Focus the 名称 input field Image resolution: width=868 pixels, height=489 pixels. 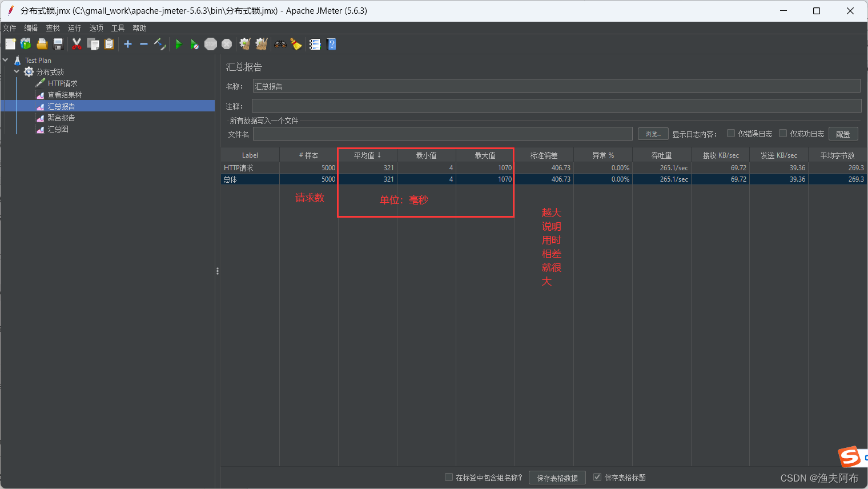coord(556,86)
